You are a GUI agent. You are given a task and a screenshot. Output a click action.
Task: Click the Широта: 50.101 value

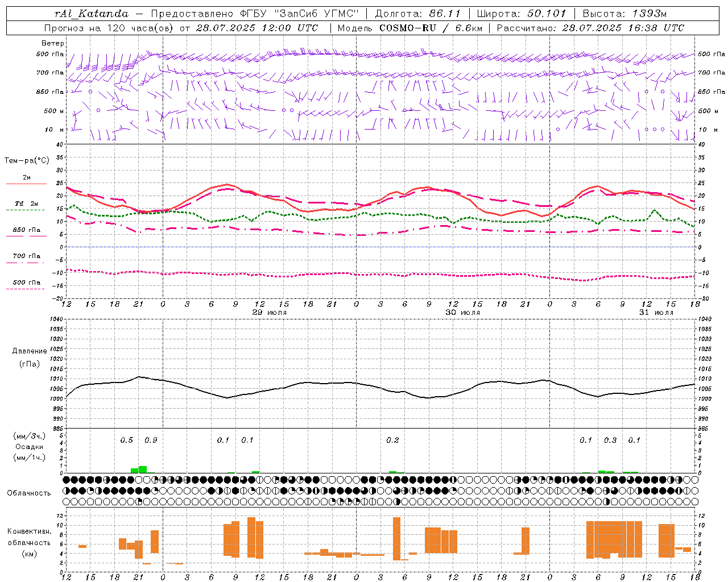[522, 14]
